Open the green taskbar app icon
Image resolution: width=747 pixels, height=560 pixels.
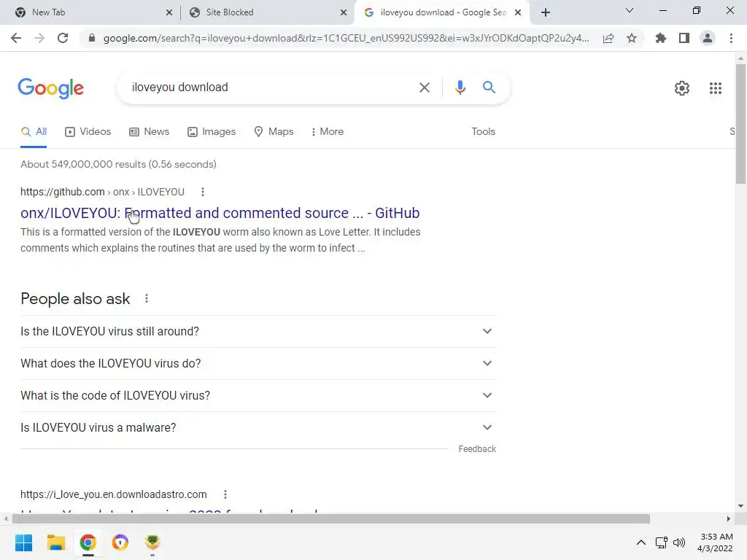pos(152,542)
